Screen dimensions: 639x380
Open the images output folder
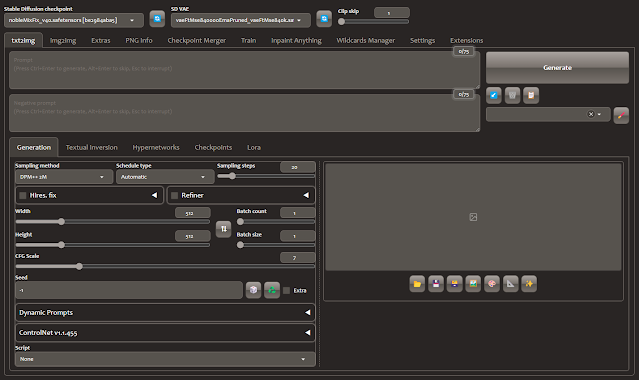417,284
